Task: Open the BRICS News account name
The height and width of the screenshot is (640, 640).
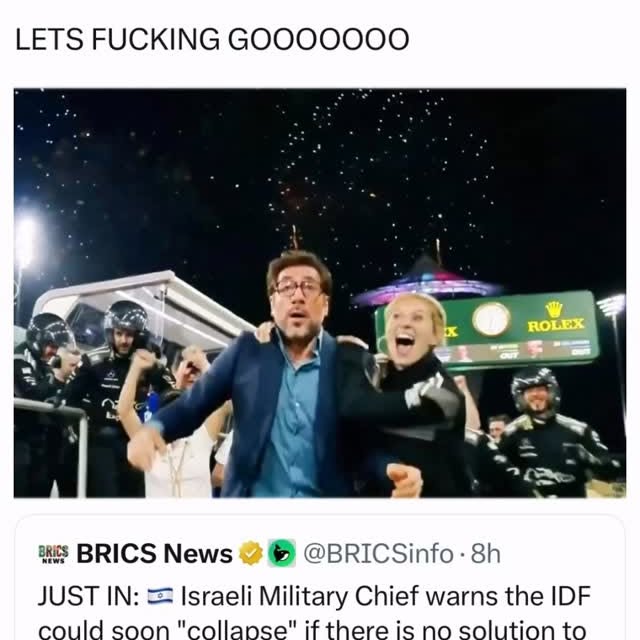Action: (x=154, y=553)
